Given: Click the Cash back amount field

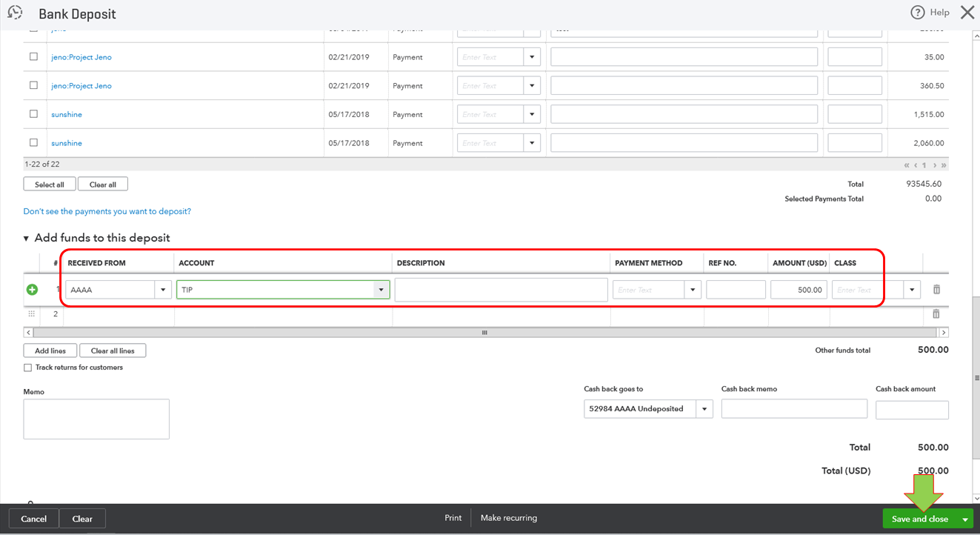Looking at the screenshot, I should tap(912, 411).
